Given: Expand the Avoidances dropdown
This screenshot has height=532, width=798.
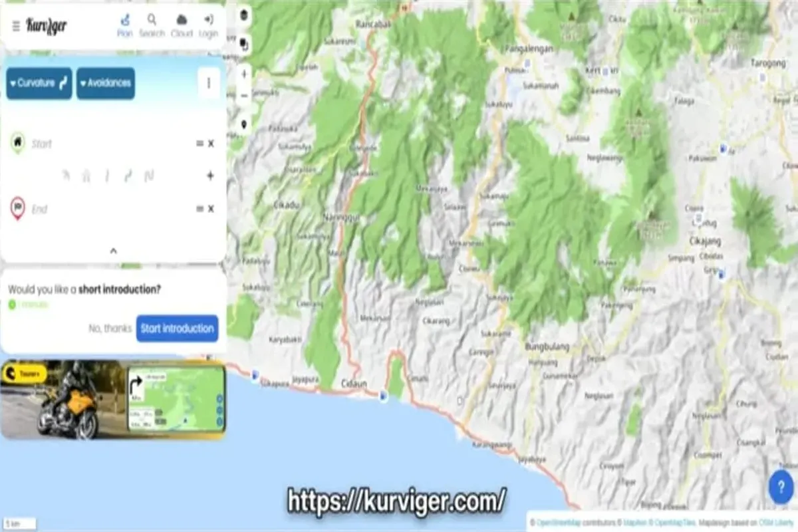Looking at the screenshot, I should [106, 83].
